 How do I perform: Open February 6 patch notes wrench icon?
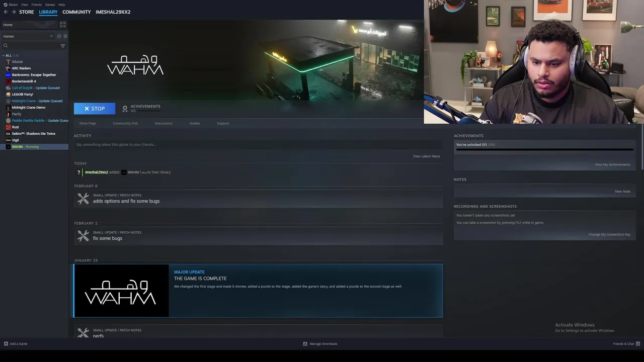coord(83,199)
